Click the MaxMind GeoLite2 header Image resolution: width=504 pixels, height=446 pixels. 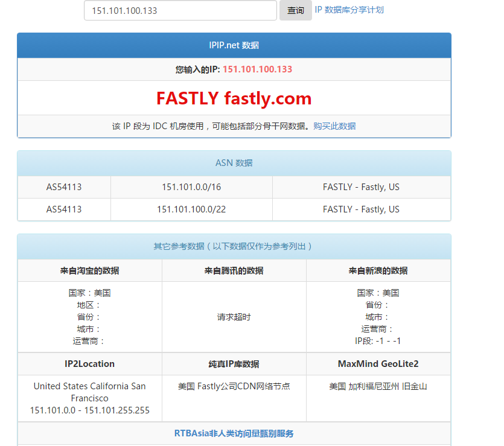click(378, 364)
